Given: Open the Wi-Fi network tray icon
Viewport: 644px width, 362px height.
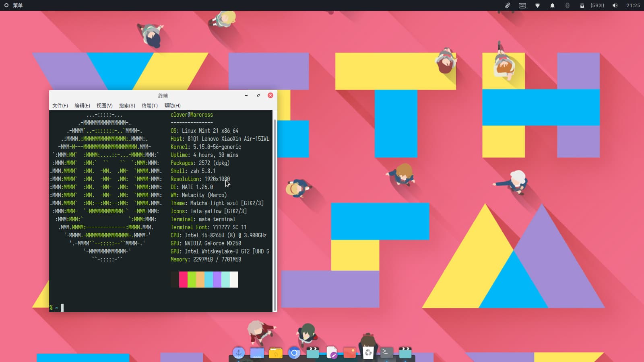Looking at the screenshot, I should point(537,5).
